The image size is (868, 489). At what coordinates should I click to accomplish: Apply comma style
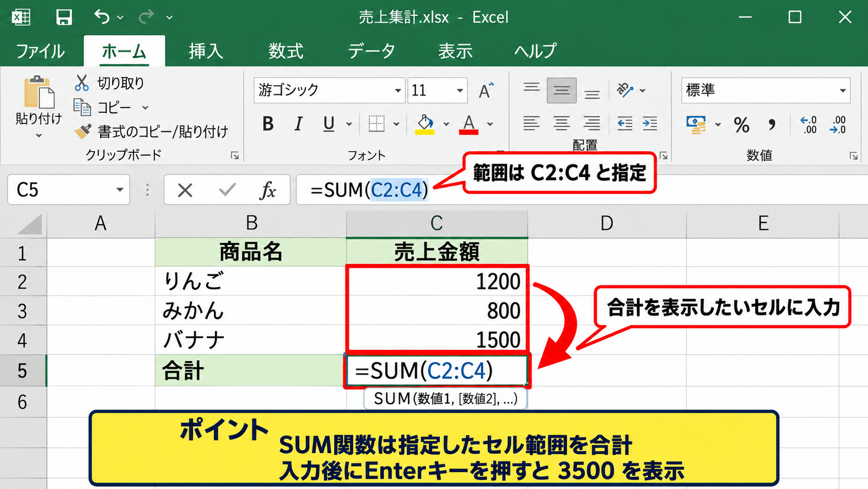pos(772,125)
